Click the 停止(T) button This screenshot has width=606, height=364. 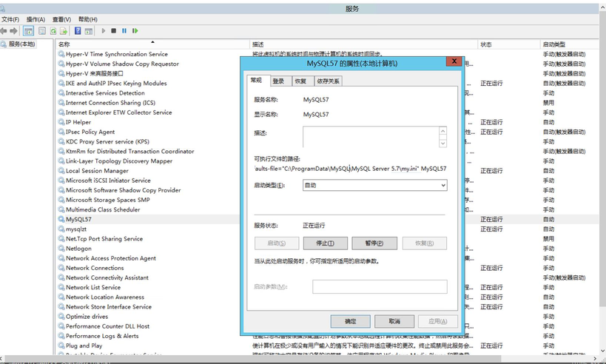click(325, 243)
